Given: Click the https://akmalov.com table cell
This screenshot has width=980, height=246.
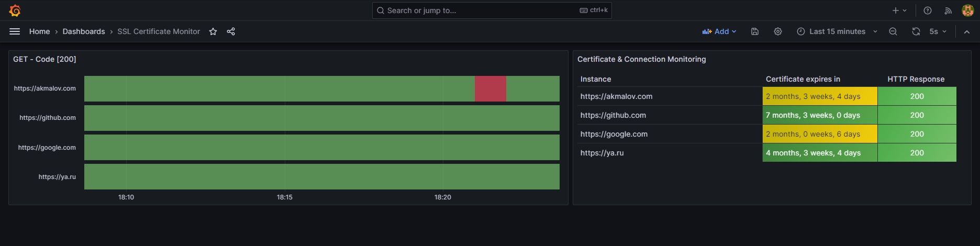Looking at the screenshot, I should point(670,96).
